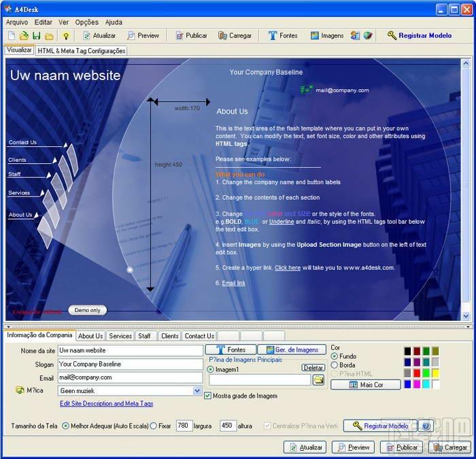This screenshot has width=476, height=459.
Task: Pick the magenta color swatch
Action: (x=417, y=384)
